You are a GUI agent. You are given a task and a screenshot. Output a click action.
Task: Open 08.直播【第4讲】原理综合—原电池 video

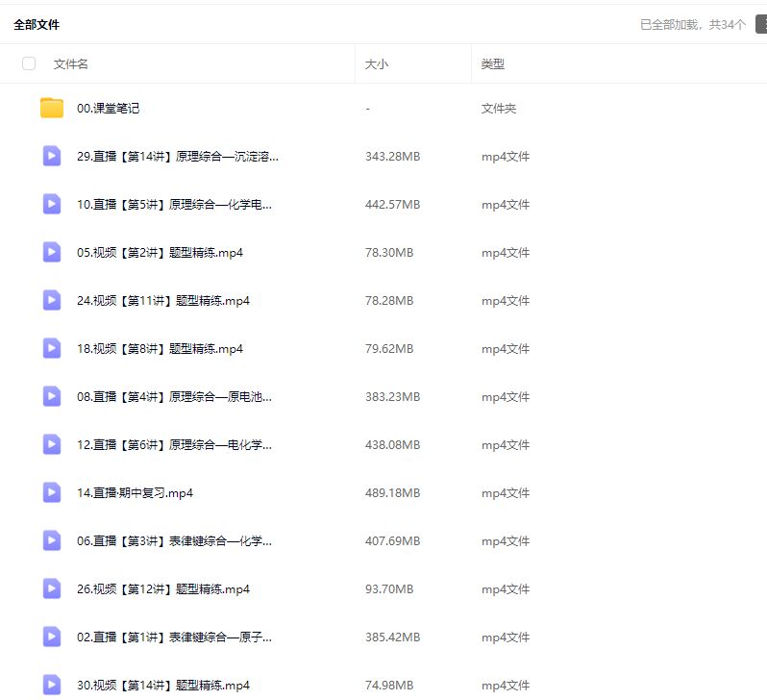point(174,397)
